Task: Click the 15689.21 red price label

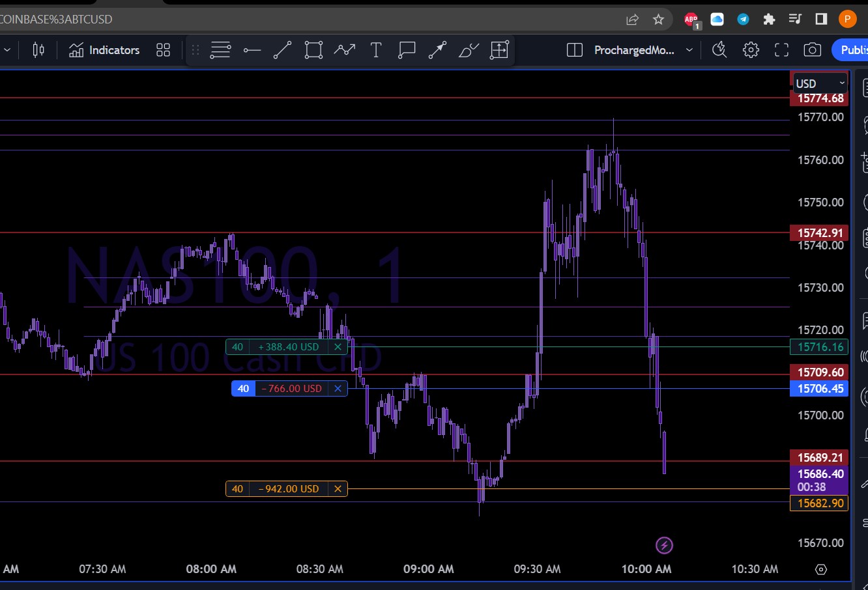Action: pos(819,458)
